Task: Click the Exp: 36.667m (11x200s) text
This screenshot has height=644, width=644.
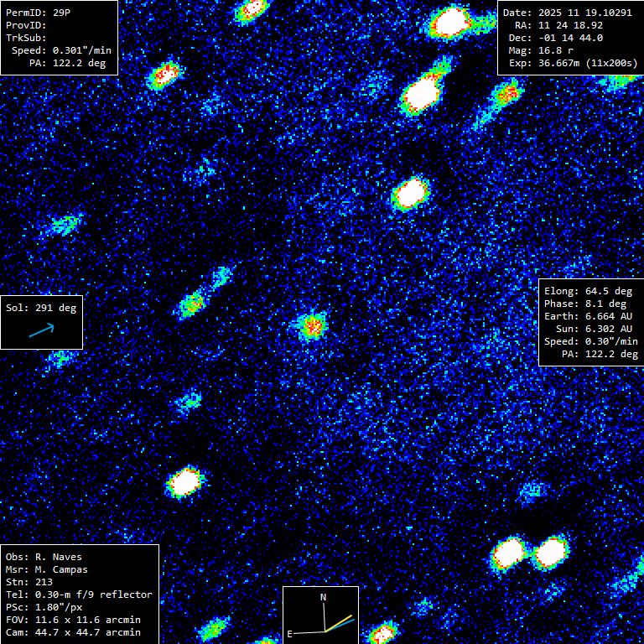Action: [x=573, y=63]
